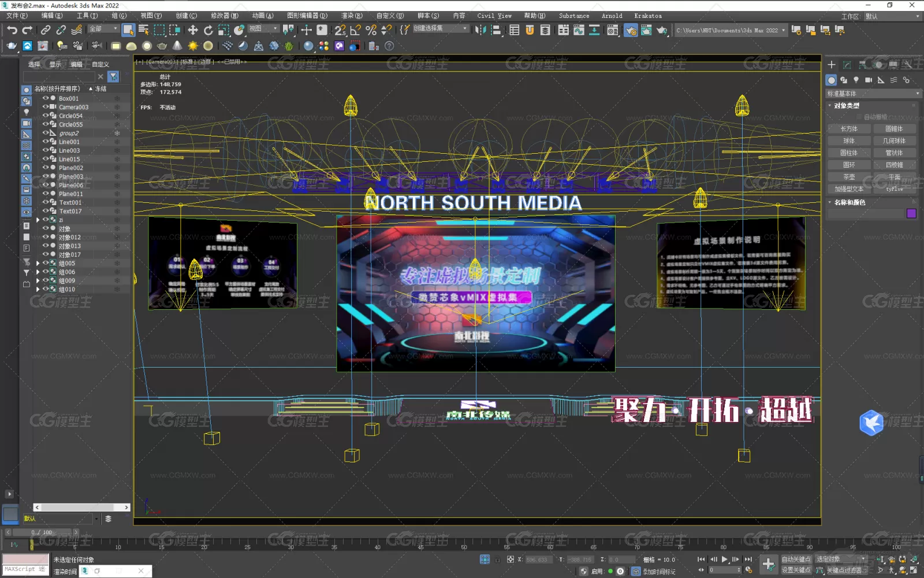Expand the 组006 group
This screenshot has height=578, width=924.
(x=38, y=272)
